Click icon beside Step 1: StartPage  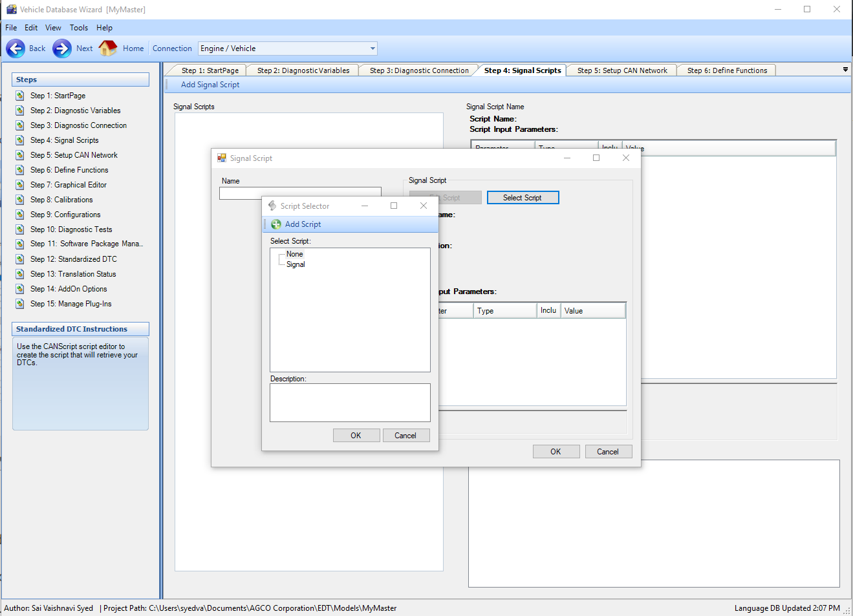[20, 96]
